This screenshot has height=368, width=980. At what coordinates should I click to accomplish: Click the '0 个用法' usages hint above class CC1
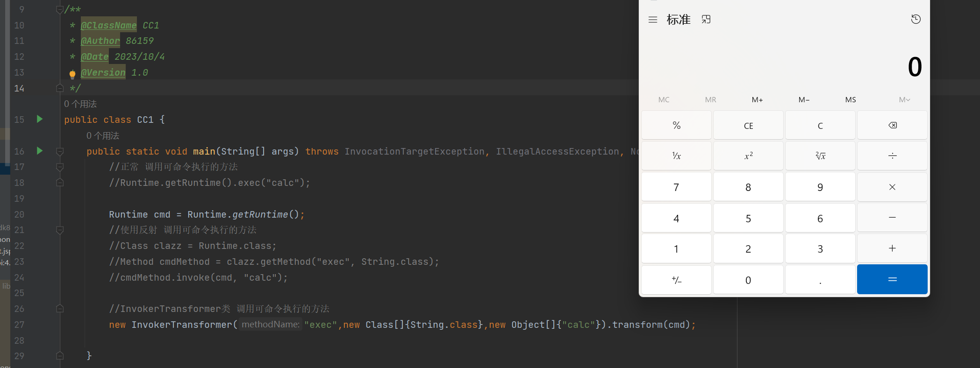80,104
